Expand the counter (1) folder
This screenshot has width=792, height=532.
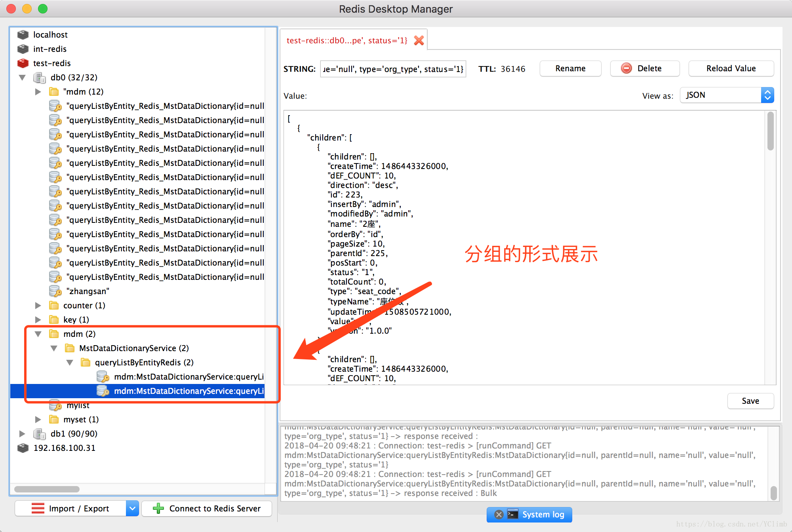click(38, 306)
